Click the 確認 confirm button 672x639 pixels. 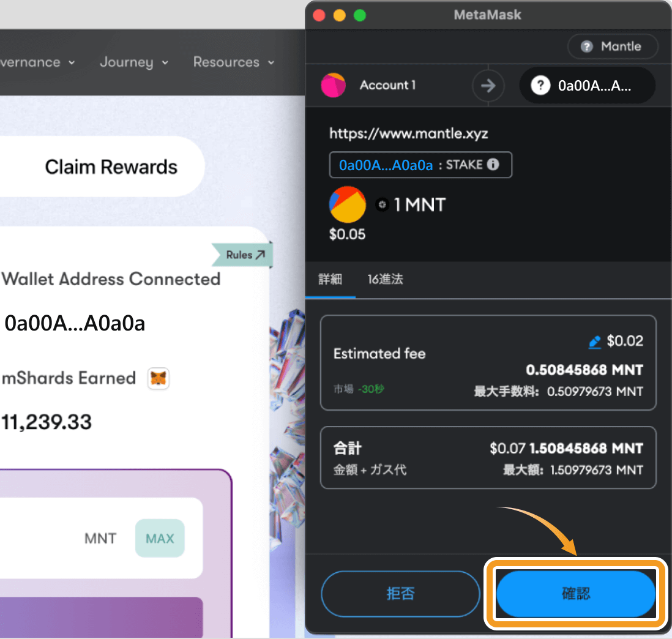point(576,594)
